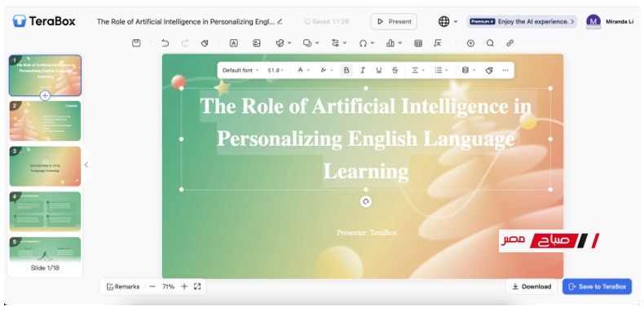
Task: Open the font color dropdown
Action: click(303, 70)
